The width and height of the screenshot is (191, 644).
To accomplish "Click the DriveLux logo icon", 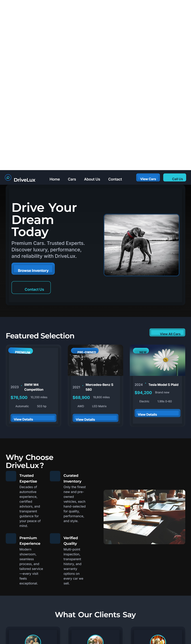I will pyautogui.click(x=8, y=177).
